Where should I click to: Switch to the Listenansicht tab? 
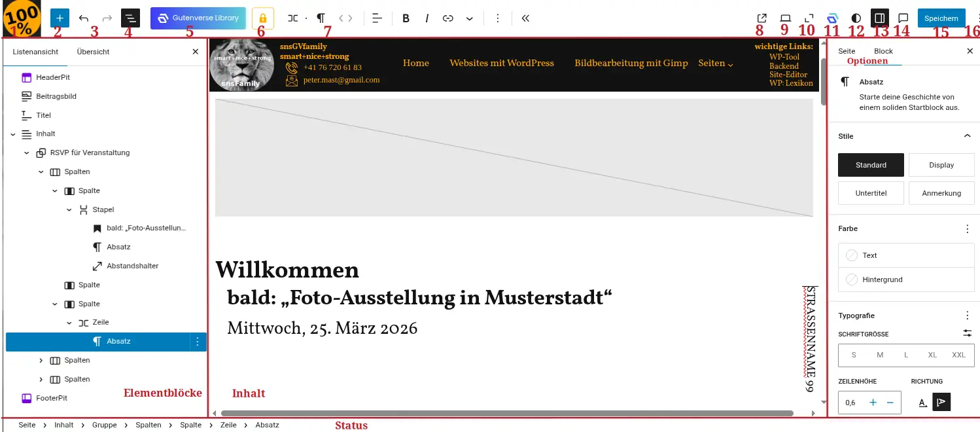click(35, 52)
